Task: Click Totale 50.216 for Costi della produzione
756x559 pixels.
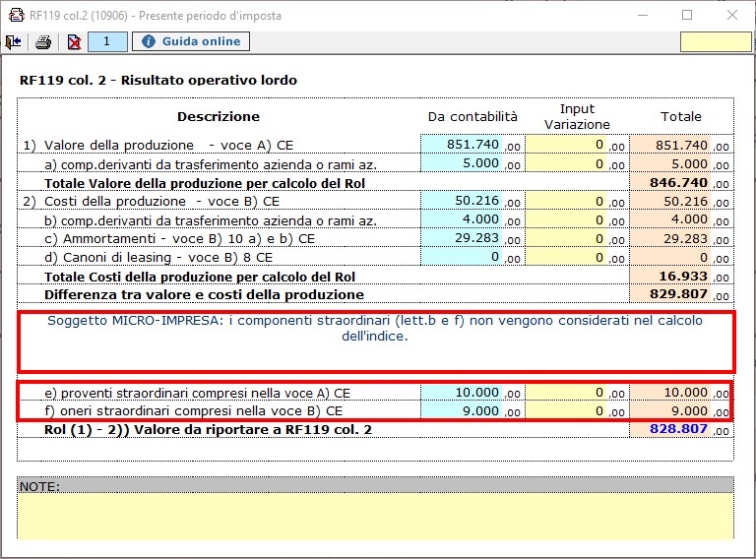Action: [x=670, y=201]
